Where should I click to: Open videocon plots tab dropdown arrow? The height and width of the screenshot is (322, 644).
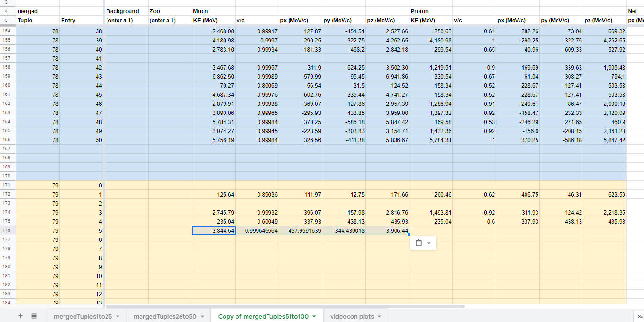point(380,317)
